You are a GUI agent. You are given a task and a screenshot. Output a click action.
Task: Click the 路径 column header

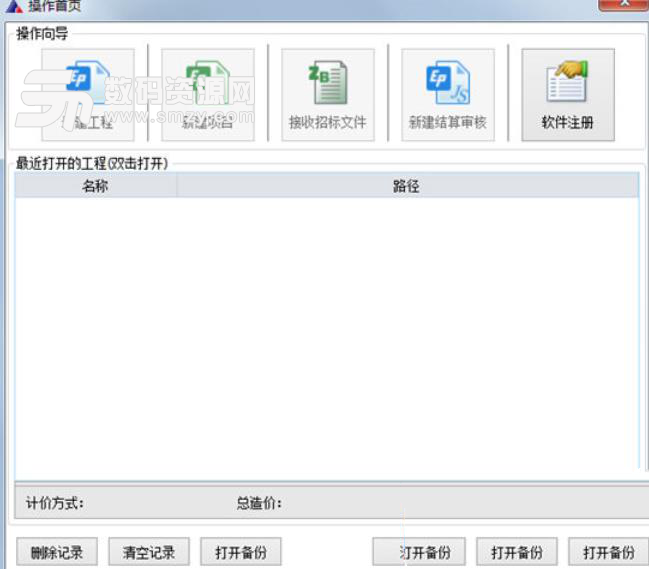pos(408,186)
